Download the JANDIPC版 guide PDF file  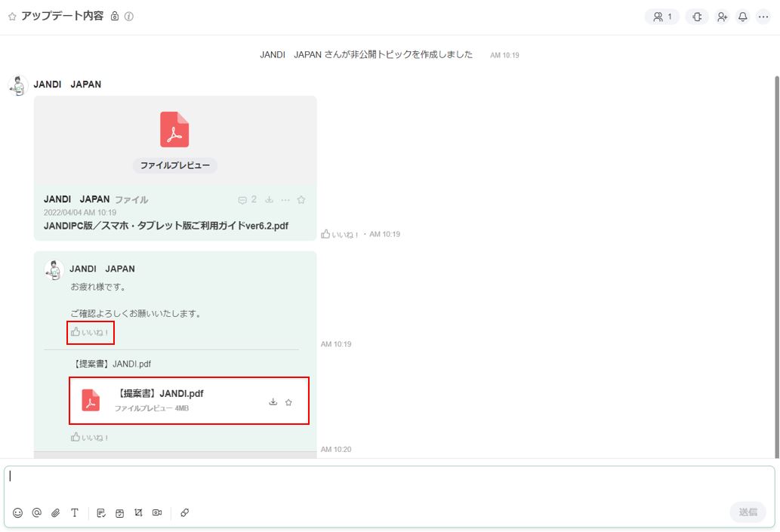269,200
